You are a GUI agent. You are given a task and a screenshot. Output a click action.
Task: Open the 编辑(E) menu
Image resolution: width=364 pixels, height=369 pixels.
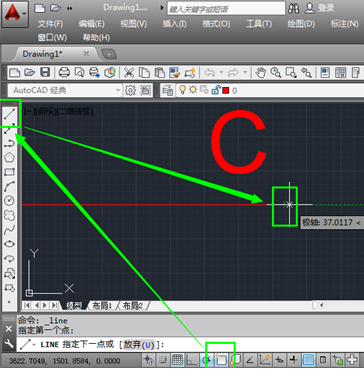coord(91,24)
